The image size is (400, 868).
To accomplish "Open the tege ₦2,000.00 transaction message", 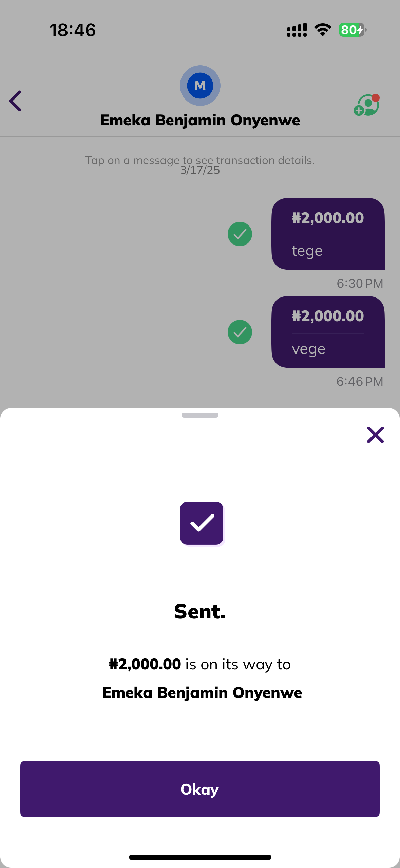I will tap(328, 234).
